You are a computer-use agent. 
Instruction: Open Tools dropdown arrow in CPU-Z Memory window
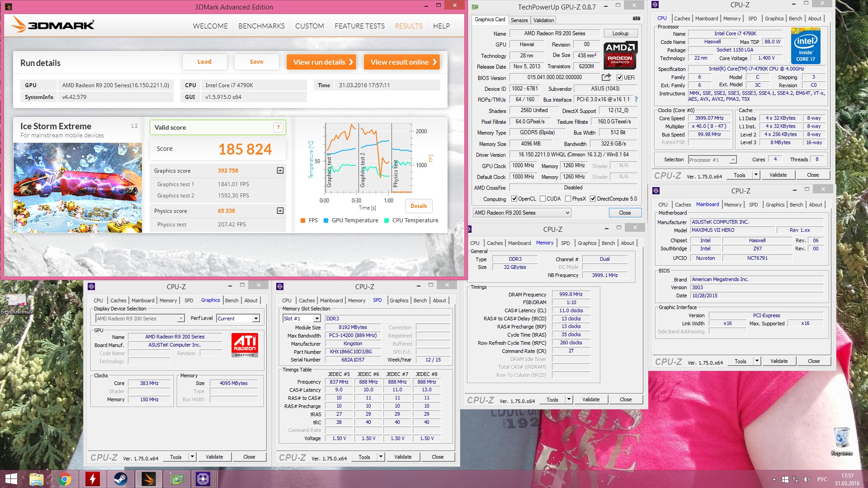tap(569, 399)
